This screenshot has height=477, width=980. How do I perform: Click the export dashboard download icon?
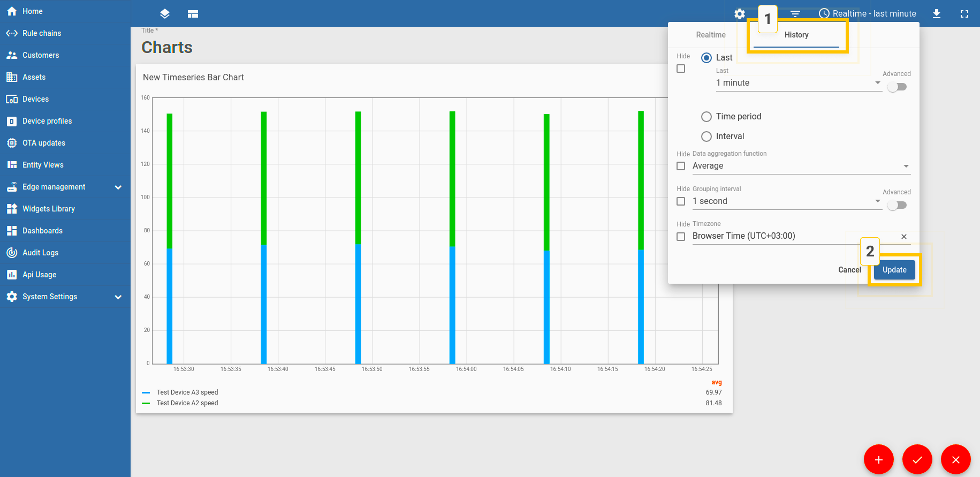click(937, 14)
